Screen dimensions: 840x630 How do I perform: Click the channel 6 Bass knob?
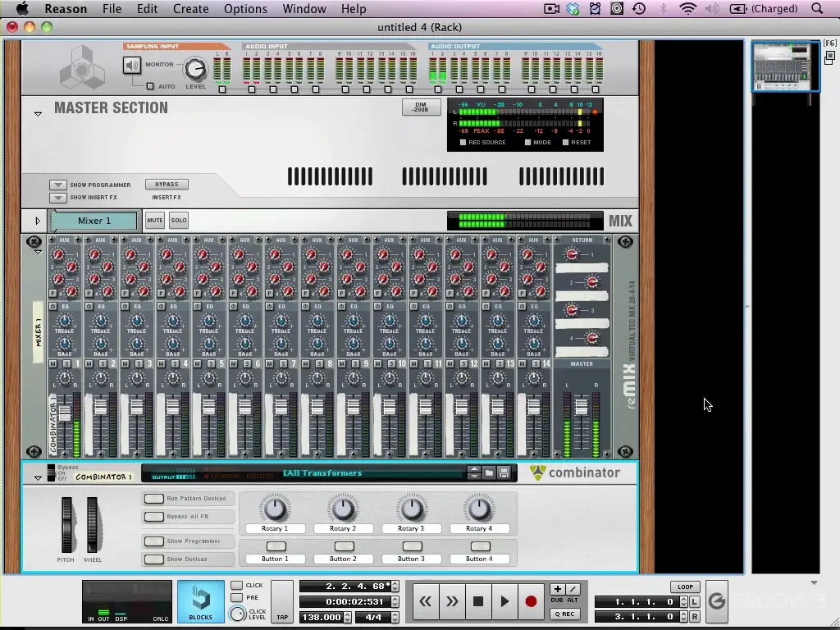coord(244,345)
